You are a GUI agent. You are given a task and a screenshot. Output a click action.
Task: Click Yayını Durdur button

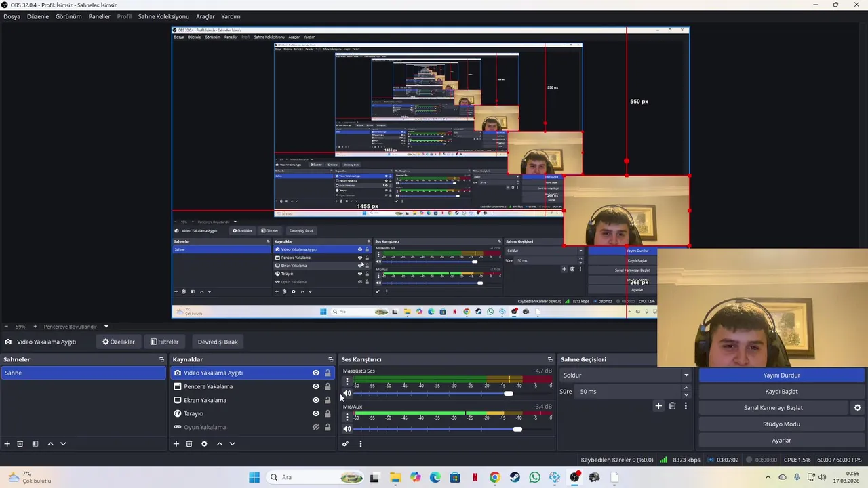781,375
